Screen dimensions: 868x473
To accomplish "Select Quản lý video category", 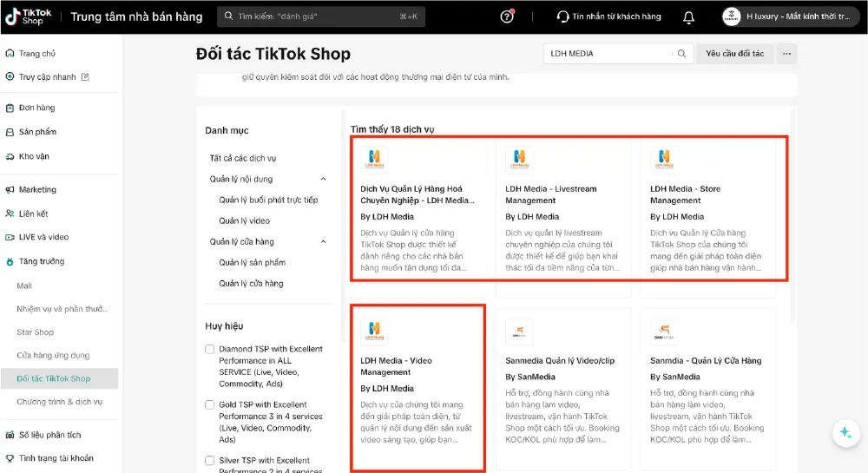I will (x=244, y=220).
